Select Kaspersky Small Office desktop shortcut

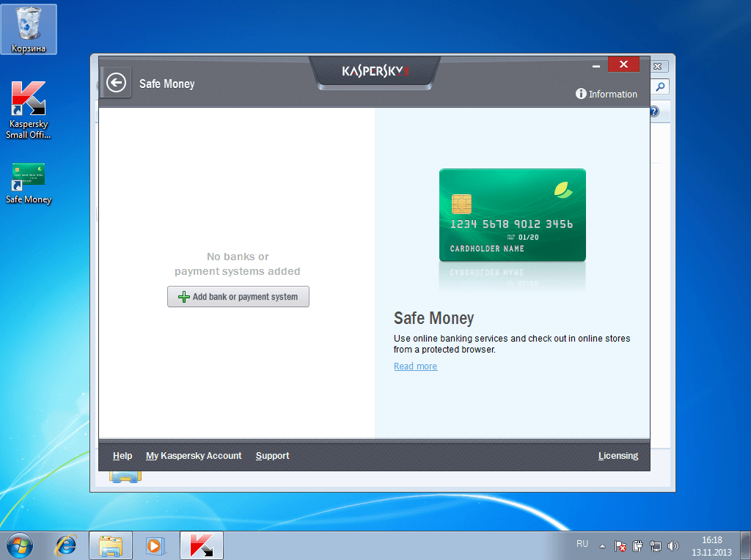click(29, 110)
